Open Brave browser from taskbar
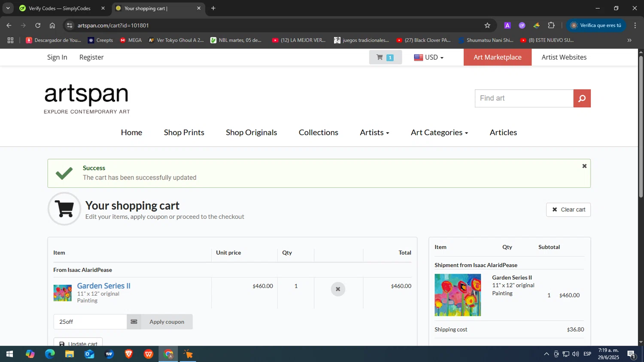The width and height of the screenshot is (644, 362). point(129,354)
